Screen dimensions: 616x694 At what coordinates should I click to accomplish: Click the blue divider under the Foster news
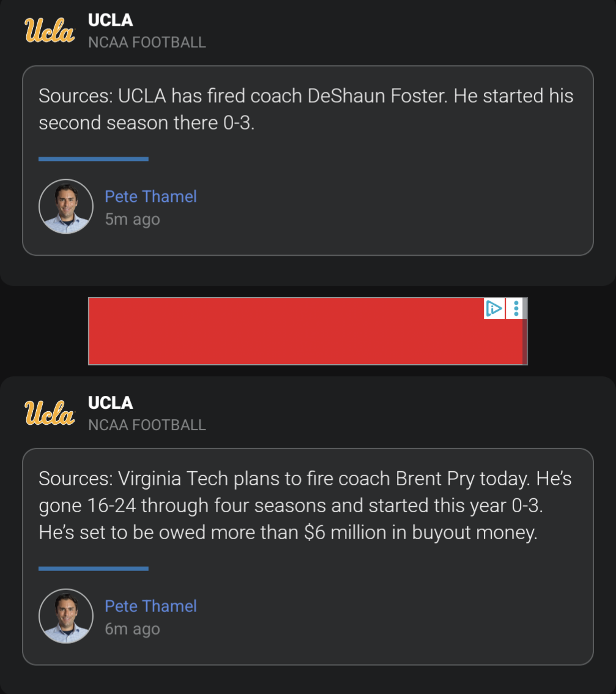93,159
